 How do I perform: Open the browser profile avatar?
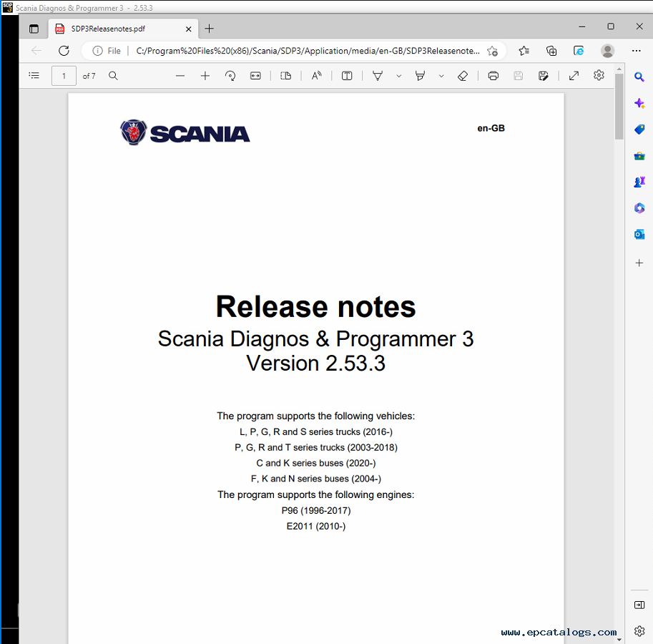tap(608, 51)
